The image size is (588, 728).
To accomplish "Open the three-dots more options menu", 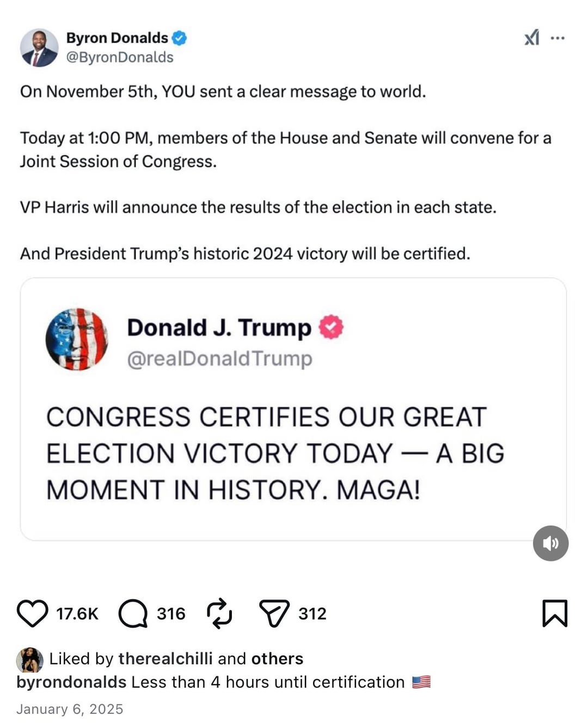I will point(558,38).
